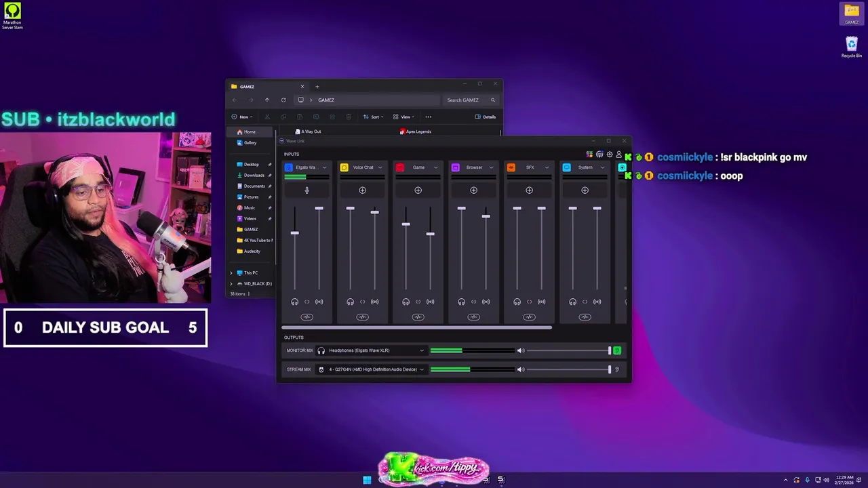
Task: Toggle monitor mute on SFX channel
Action: click(x=517, y=302)
